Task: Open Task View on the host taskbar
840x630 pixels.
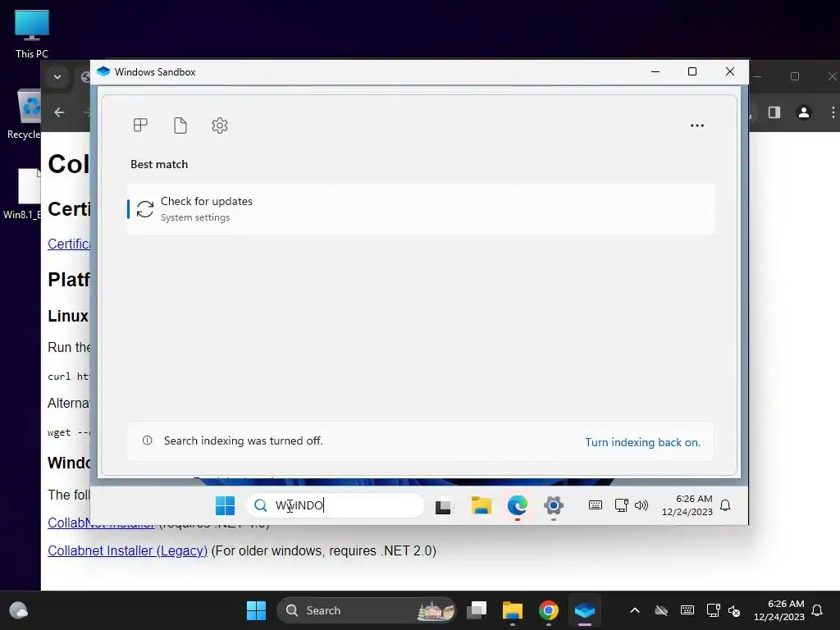Action: 477,610
